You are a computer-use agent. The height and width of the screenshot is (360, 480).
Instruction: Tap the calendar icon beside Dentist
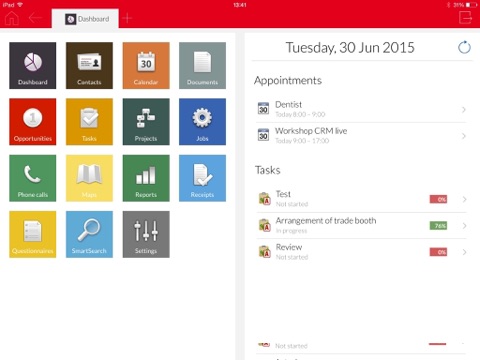263,109
